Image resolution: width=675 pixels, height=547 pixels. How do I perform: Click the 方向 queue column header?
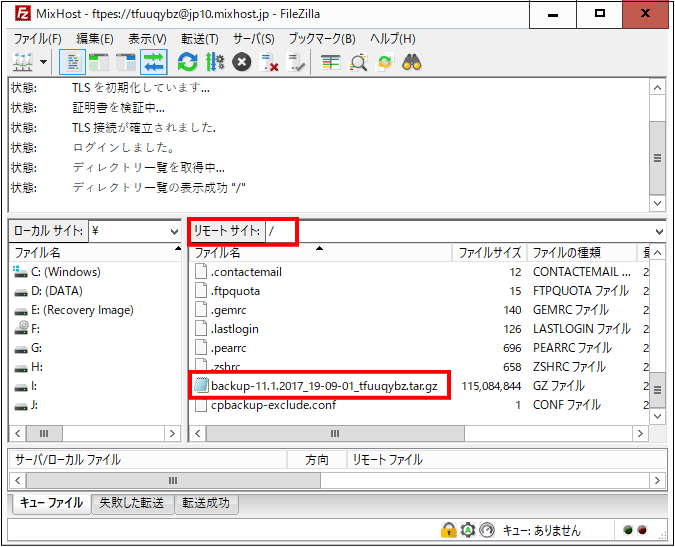click(x=317, y=460)
